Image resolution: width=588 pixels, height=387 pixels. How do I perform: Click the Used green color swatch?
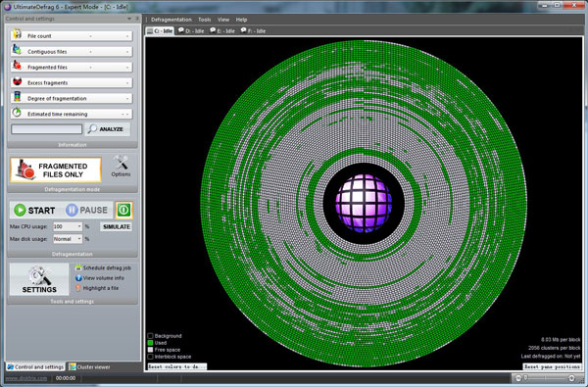click(x=150, y=343)
